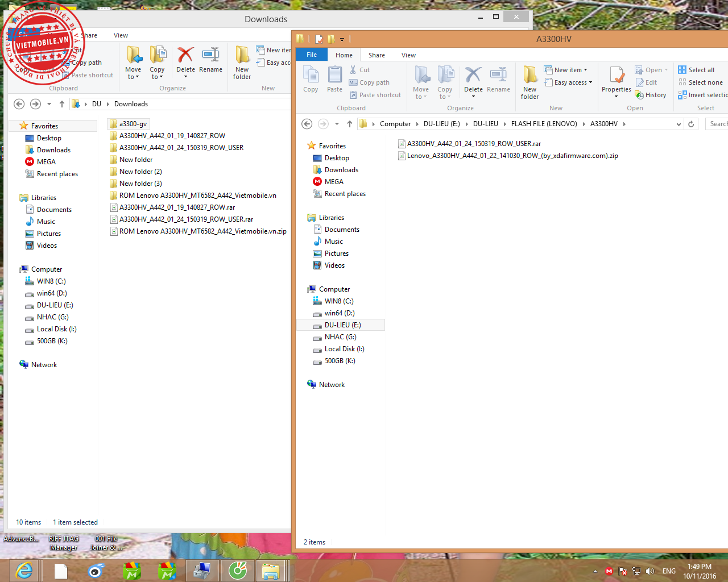Select Lenovo_A3300HV xdafirmware.com zip file
Screen dimensions: 728x582
508,156
